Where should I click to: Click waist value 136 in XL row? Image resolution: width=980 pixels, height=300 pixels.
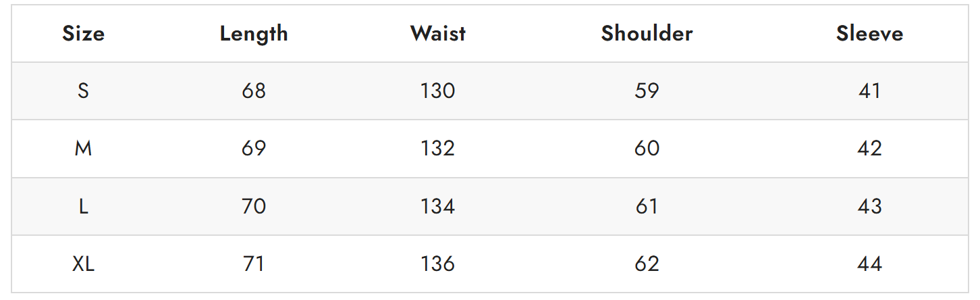(x=437, y=264)
